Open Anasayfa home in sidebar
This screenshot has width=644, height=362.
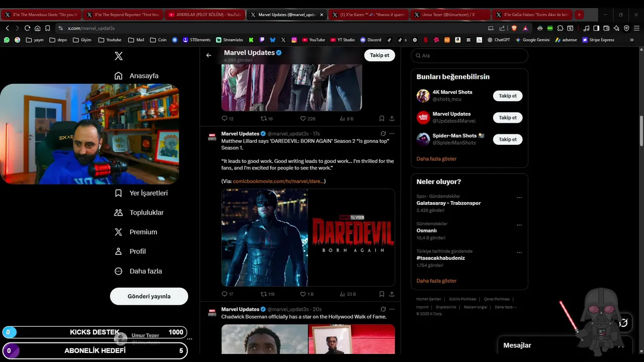click(137, 76)
